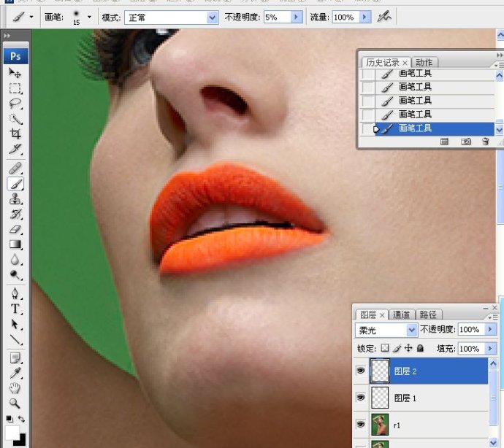
Task: Select the Type tool
Action: [x=15, y=309]
